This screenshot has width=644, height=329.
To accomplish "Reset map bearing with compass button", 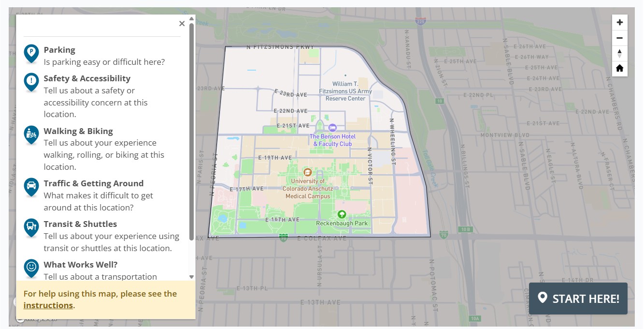I will pyautogui.click(x=620, y=53).
